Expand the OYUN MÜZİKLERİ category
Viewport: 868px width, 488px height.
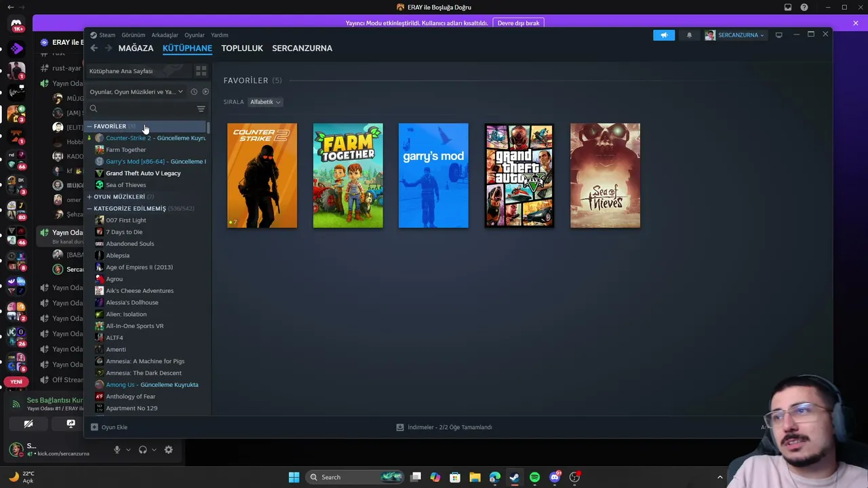pyautogui.click(x=89, y=197)
